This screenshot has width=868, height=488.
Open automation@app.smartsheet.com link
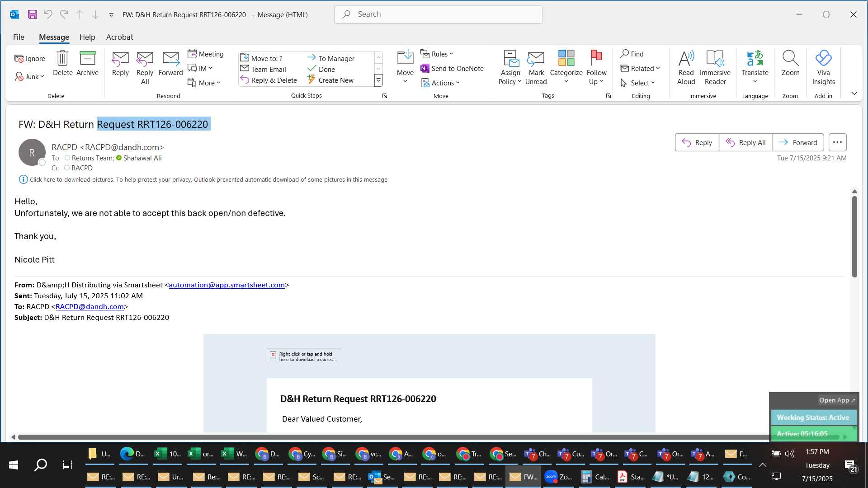click(x=226, y=285)
